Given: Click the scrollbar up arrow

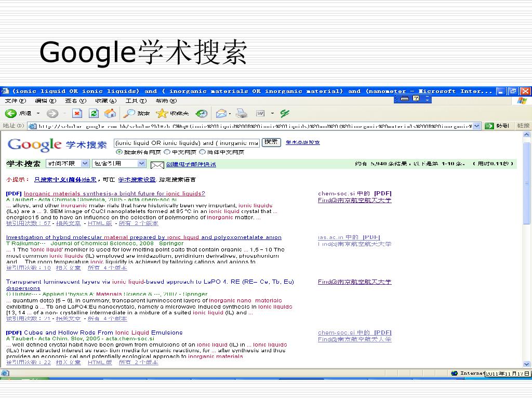Looking at the screenshot, I should click(x=526, y=135).
